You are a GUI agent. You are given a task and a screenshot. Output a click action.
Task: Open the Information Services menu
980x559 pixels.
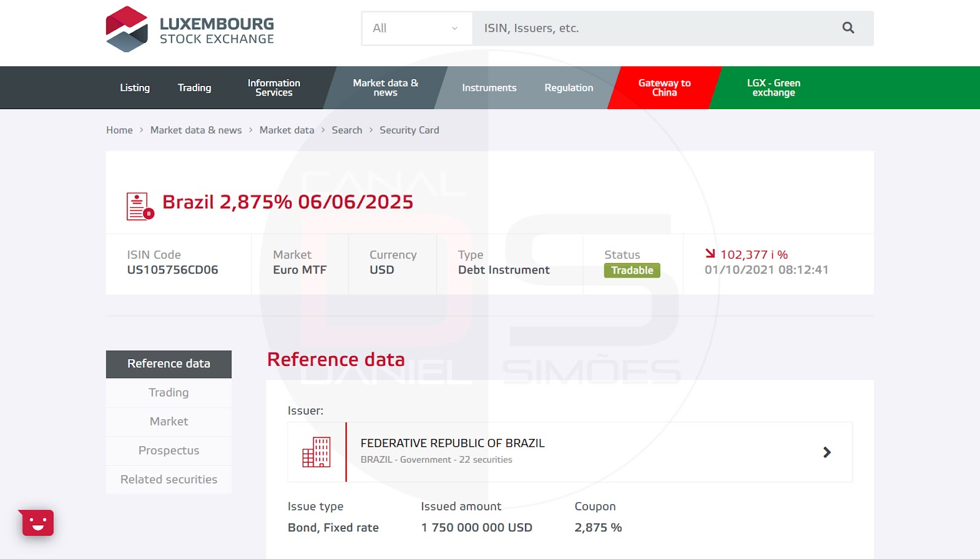pos(274,88)
